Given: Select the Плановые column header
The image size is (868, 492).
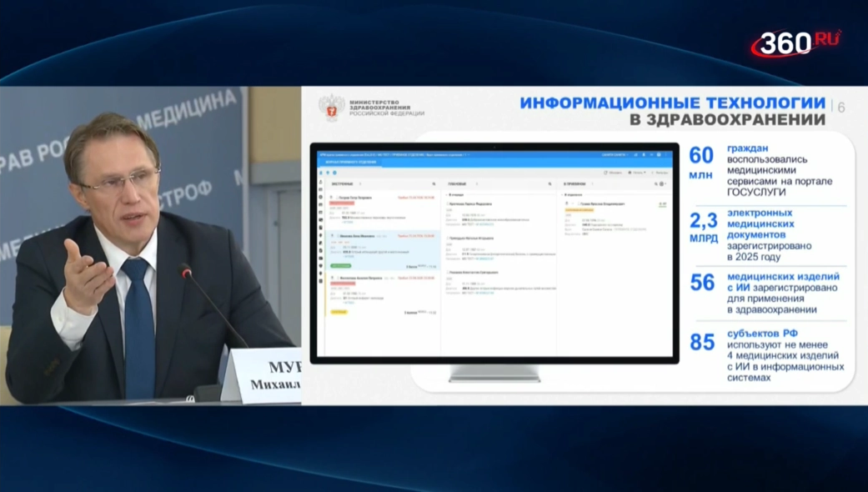Looking at the screenshot, I should [x=457, y=183].
